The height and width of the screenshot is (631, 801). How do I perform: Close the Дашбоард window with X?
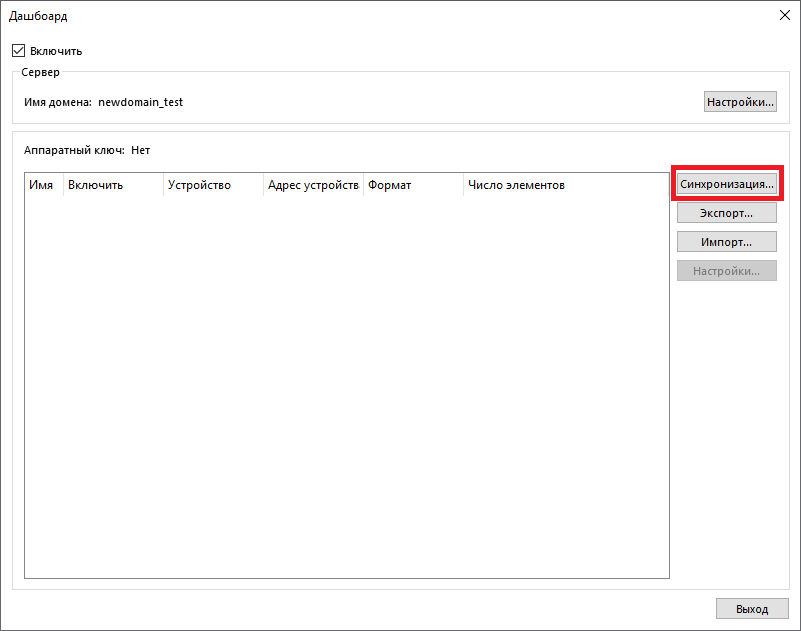tap(783, 15)
